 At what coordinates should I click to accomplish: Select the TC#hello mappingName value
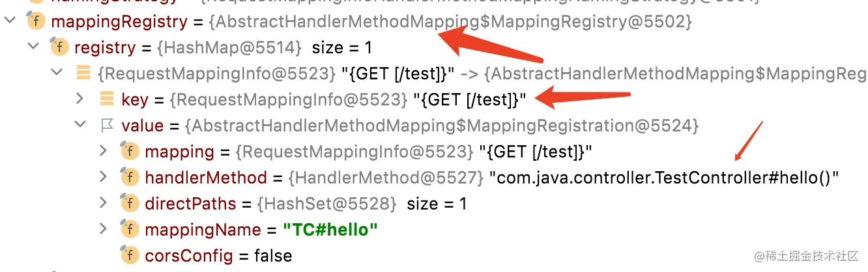pyautogui.click(x=330, y=230)
